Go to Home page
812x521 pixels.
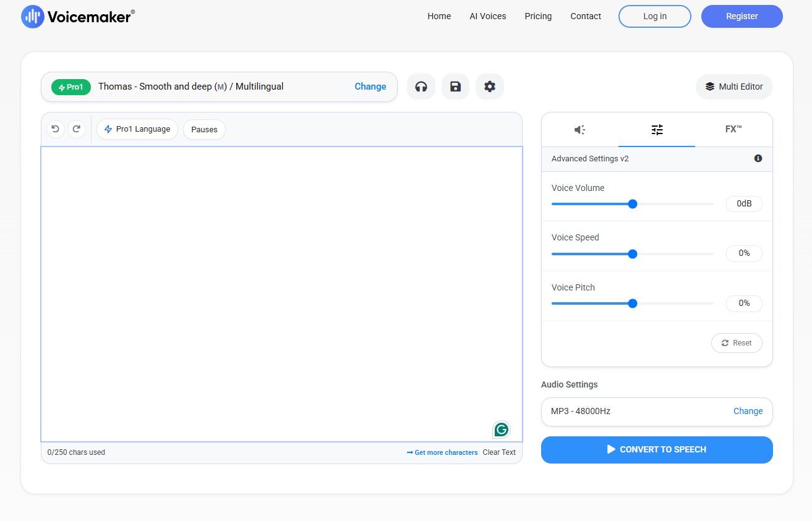pyautogui.click(x=439, y=16)
